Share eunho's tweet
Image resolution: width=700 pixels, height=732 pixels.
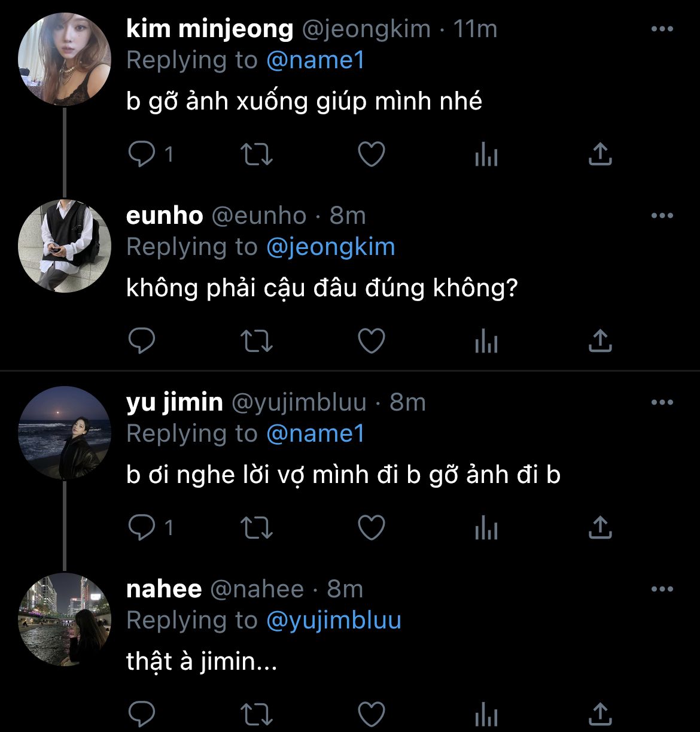coord(600,341)
